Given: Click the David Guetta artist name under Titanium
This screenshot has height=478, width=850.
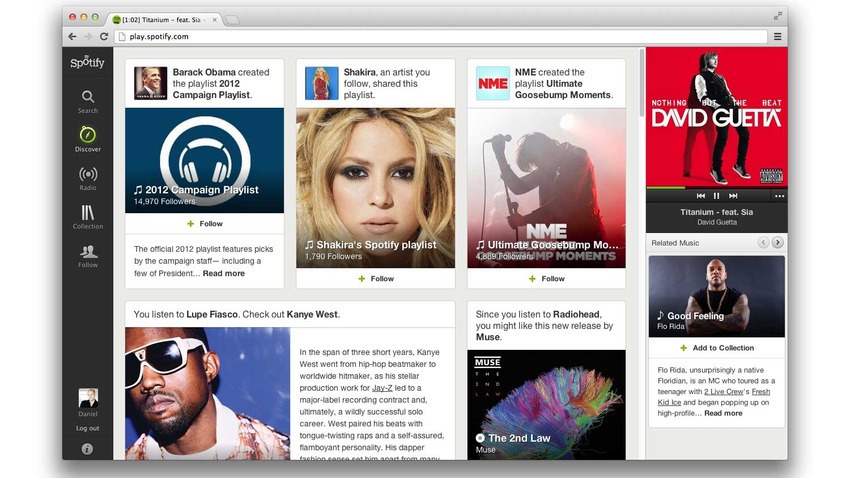Looking at the screenshot, I should coord(717,222).
